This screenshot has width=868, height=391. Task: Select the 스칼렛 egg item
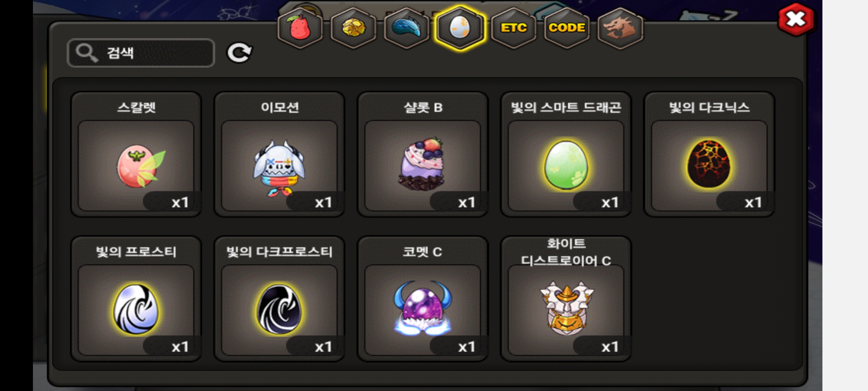click(136, 155)
